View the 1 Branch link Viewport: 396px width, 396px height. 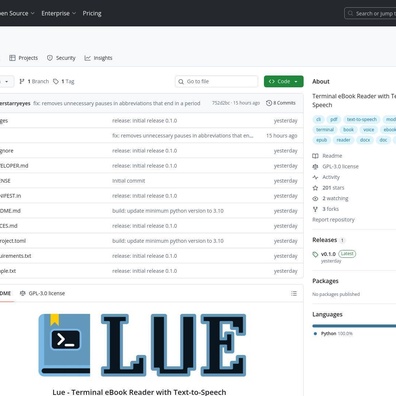34,81
